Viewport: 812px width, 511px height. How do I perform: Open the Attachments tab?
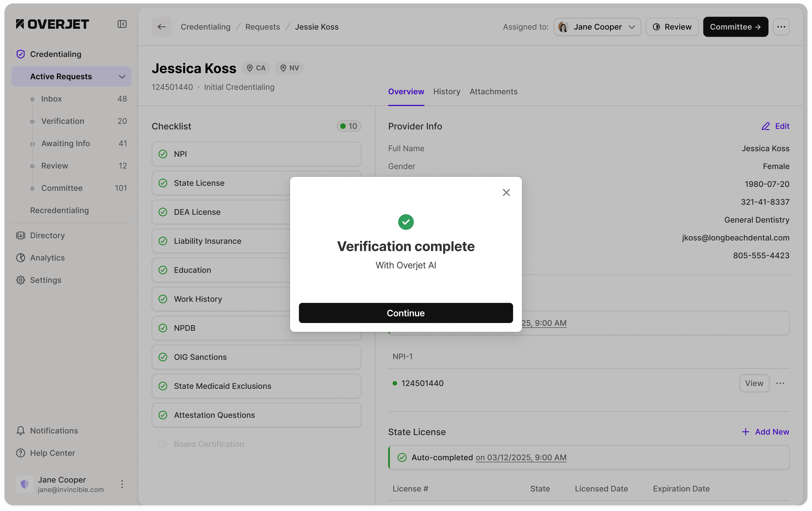(493, 91)
